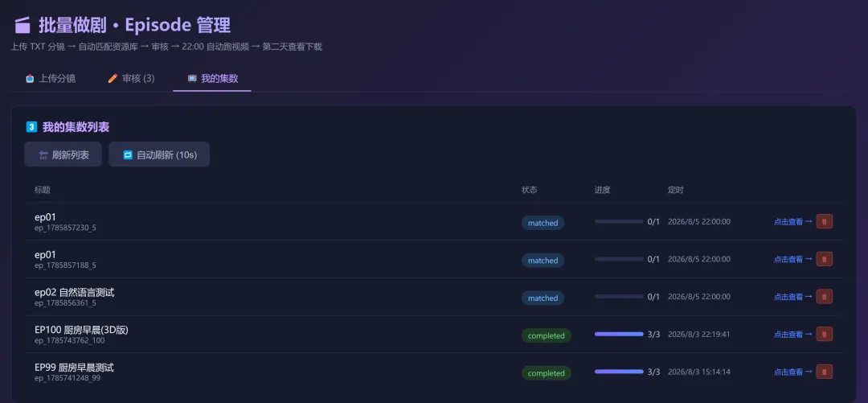This screenshot has height=403, width=868.
Task: Click the progress bar of EP100 row
Action: pyautogui.click(x=619, y=335)
